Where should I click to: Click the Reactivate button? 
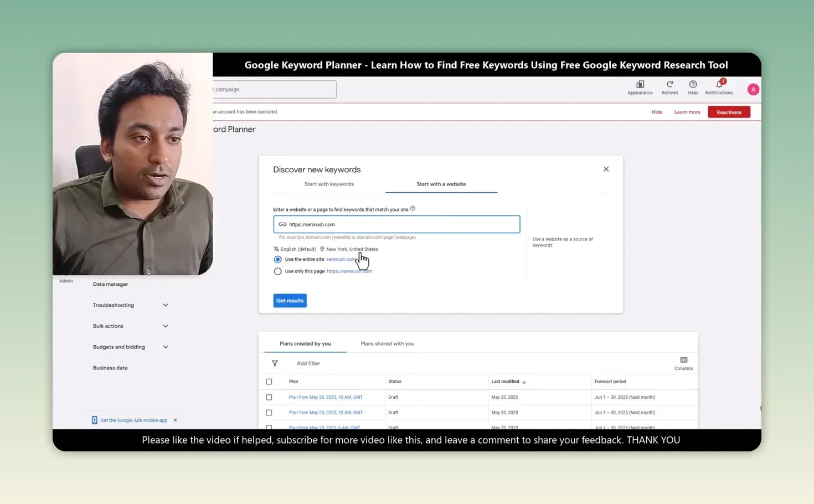click(x=729, y=112)
